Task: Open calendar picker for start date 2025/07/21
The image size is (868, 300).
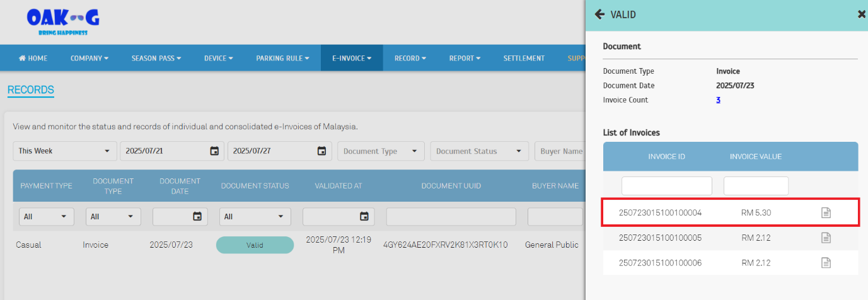Action: [x=214, y=151]
